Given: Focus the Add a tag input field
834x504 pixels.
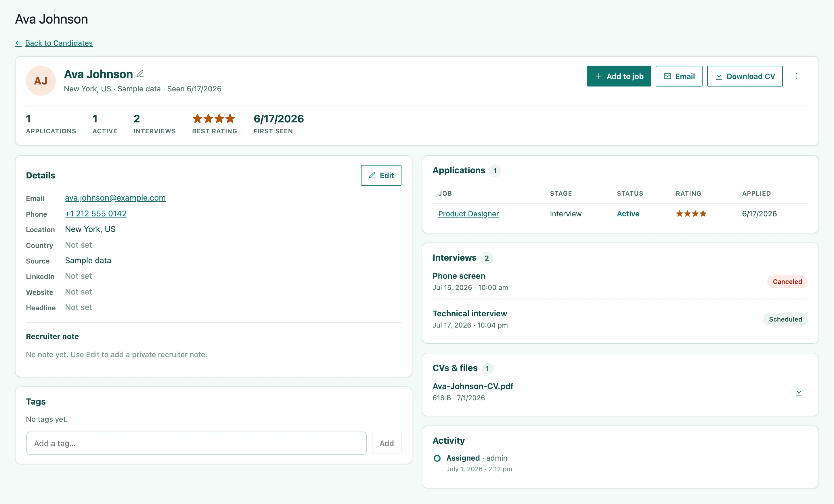Looking at the screenshot, I should pyautogui.click(x=196, y=443).
